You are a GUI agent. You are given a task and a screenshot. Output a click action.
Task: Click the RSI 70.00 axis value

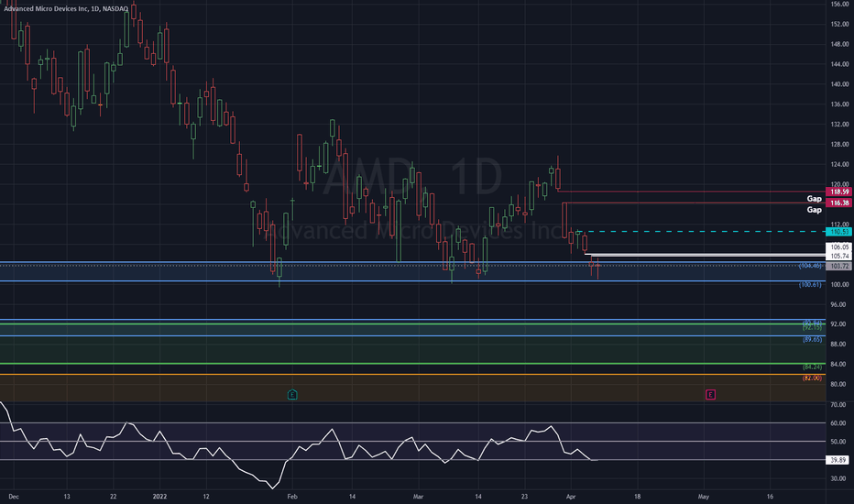click(x=838, y=405)
